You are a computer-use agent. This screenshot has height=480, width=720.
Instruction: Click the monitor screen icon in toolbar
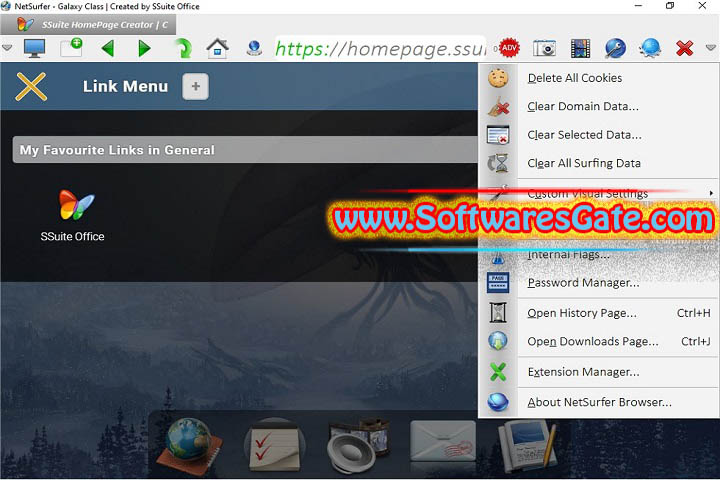(x=34, y=48)
